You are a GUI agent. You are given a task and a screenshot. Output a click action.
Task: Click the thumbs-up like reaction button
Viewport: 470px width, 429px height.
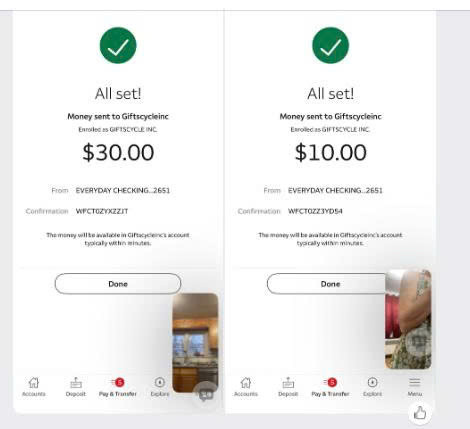[x=420, y=413]
